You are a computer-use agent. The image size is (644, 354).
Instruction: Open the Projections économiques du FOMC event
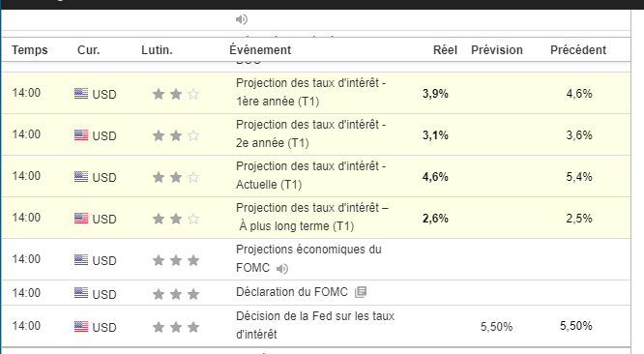click(x=308, y=258)
